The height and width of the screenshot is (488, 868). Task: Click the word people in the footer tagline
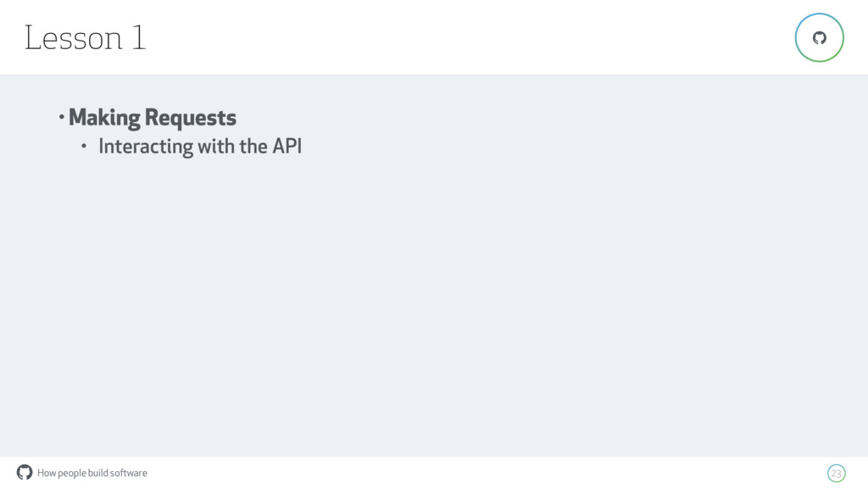coord(72,474)
